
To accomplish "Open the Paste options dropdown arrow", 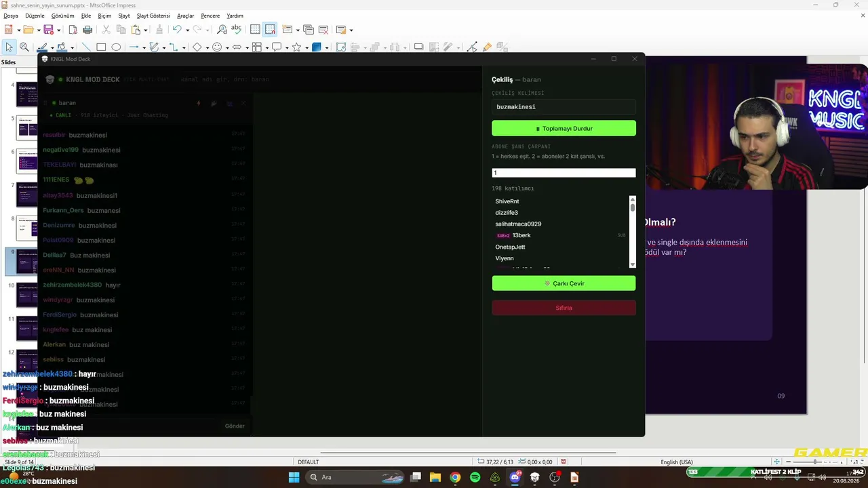I will click(x=146, y=30).
